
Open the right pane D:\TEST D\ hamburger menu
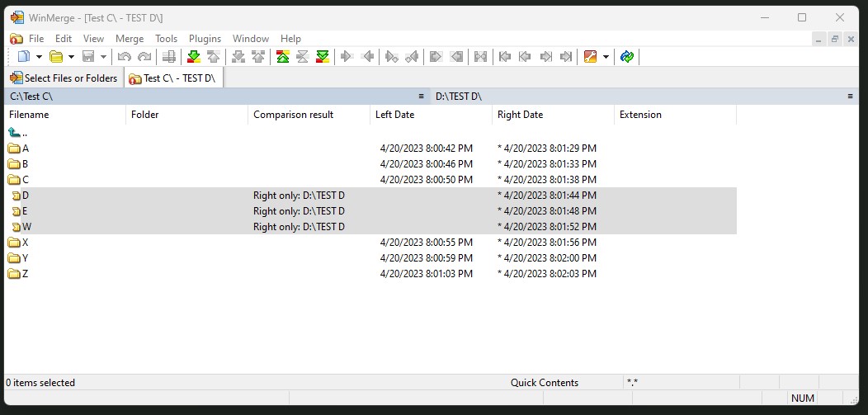[x=851, y=97]
